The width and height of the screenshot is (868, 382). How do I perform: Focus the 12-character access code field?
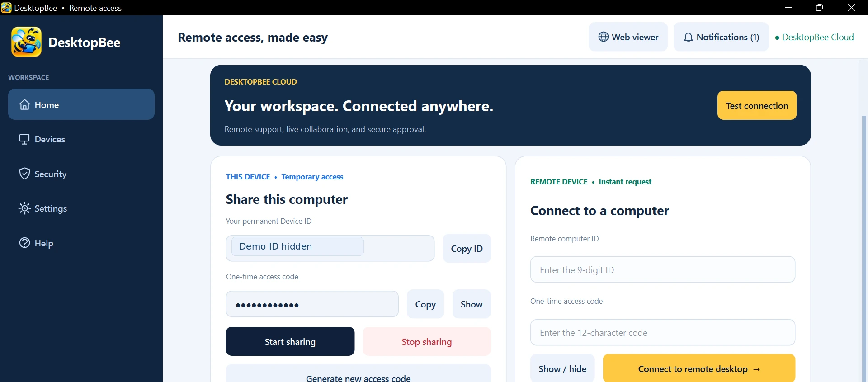(663, 332)
